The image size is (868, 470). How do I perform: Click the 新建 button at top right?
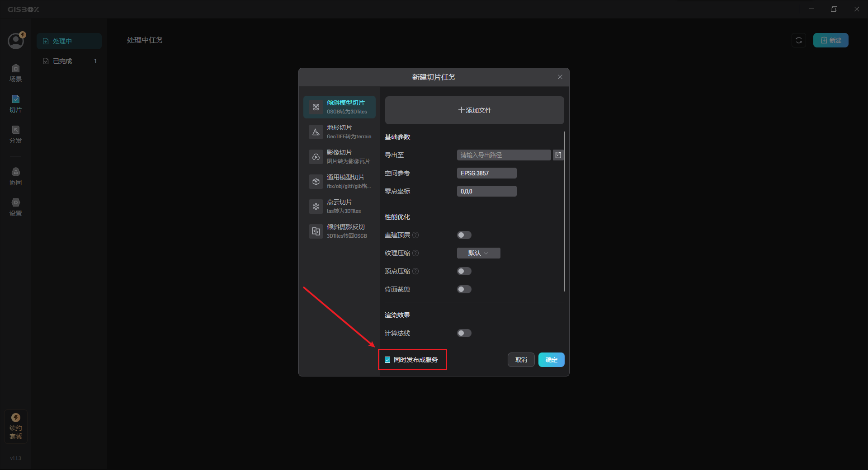pos(831,40)
